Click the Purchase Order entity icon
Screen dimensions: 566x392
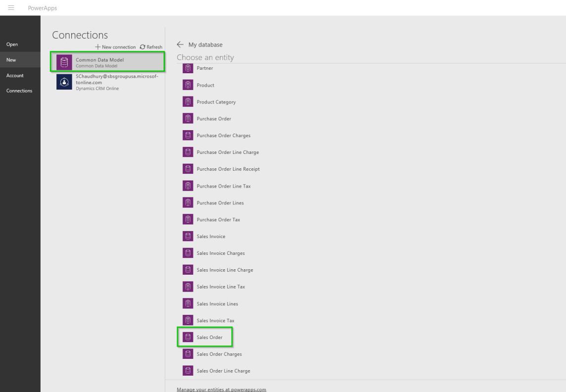[188, 118]
